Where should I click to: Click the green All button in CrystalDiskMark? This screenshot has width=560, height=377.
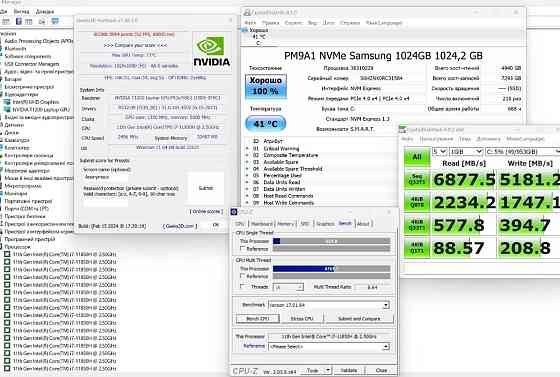(417, 157)
